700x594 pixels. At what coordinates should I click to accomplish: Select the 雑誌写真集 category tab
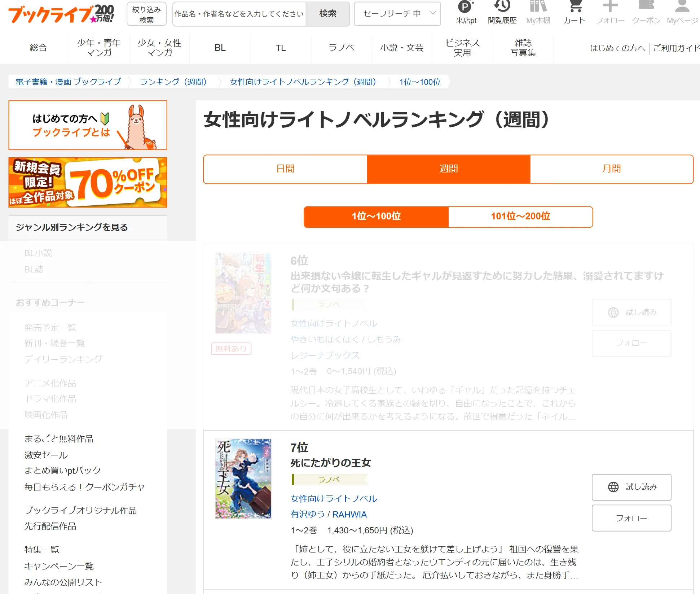[523, 48]
